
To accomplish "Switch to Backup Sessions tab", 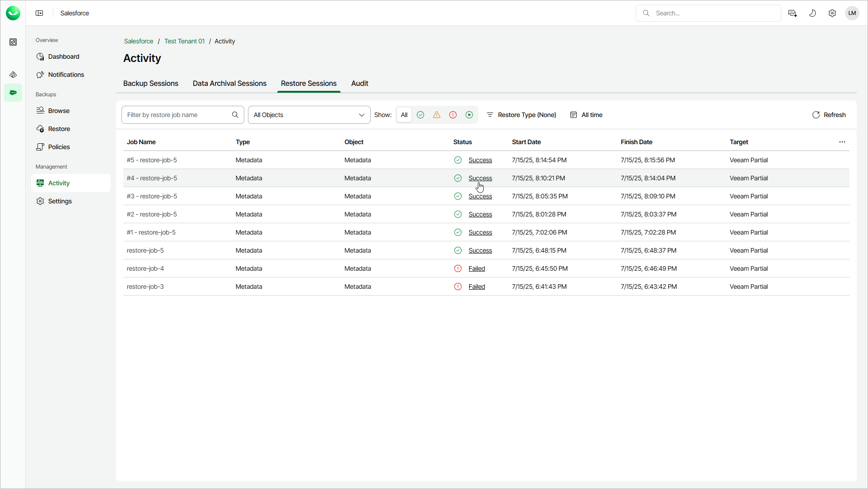I will (x=150, y=84).
